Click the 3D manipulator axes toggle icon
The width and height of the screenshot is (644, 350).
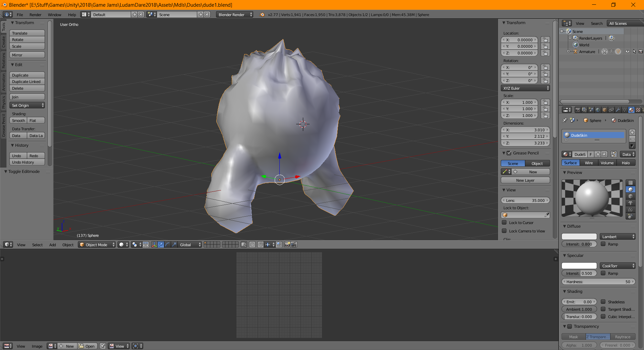[x=154, y=245]
